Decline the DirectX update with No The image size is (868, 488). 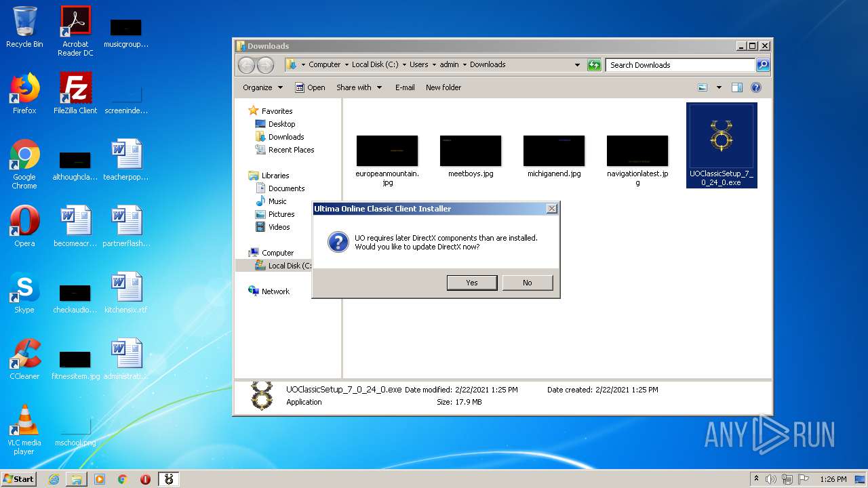[528, 283]
